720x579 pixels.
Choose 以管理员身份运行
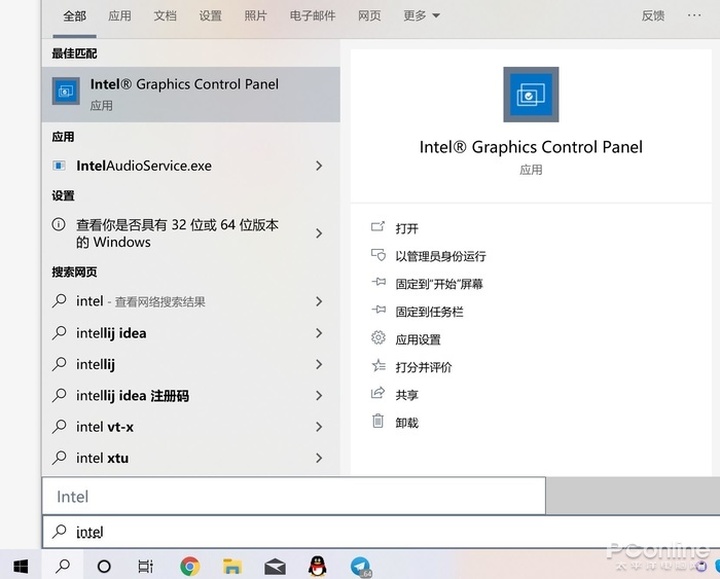point(441,256)
